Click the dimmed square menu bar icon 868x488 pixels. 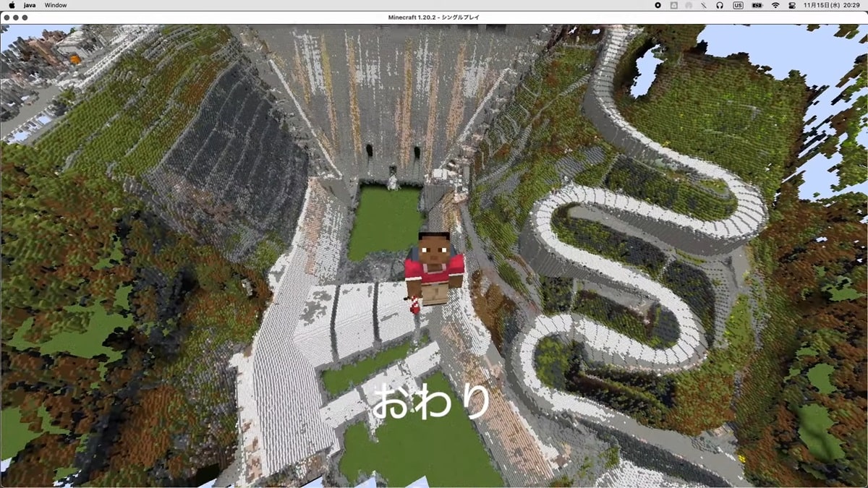674,5
